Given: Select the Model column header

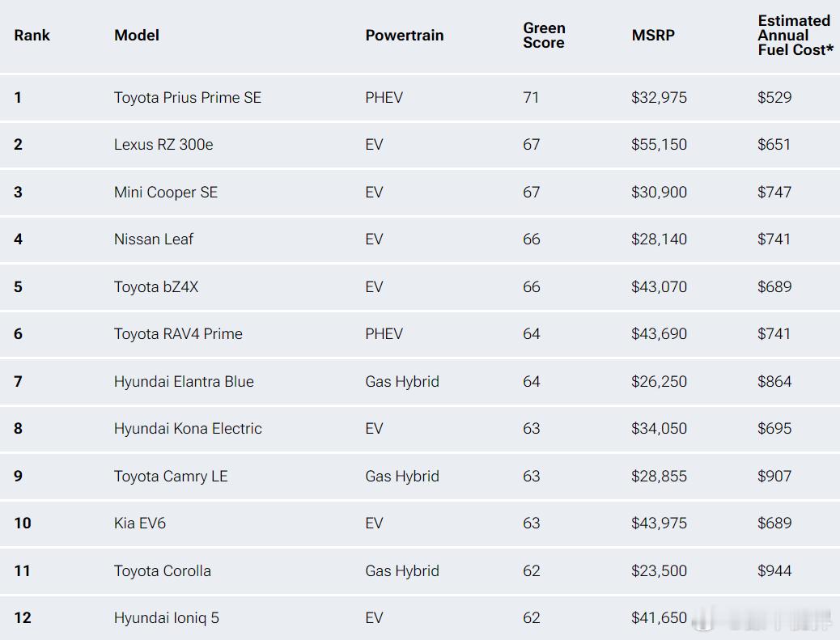Looking at the screenshot, I should pyautogui.click(x=137, y=36).
